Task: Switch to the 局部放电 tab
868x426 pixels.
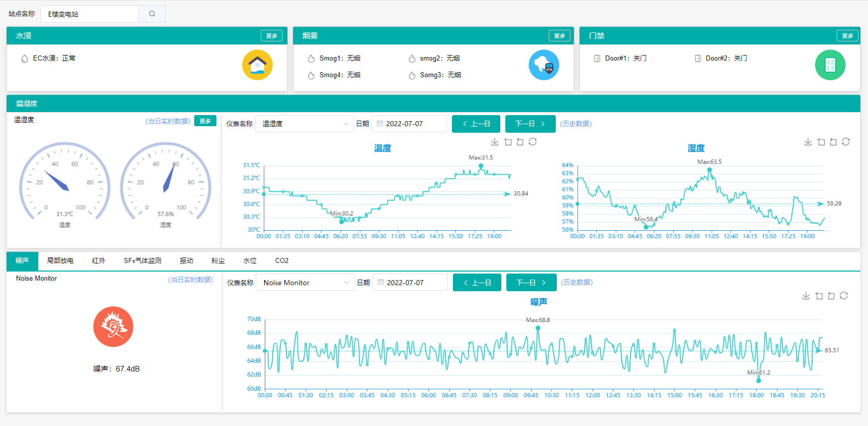Action: pyautogui.click(x=60, y=260)
